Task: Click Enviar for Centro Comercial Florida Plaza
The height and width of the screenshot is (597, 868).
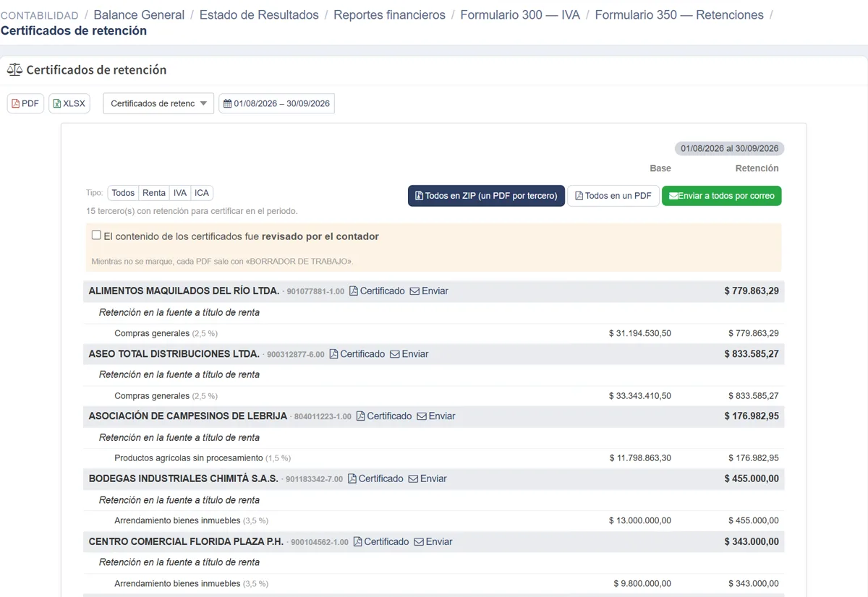Action: coord(433,542)
